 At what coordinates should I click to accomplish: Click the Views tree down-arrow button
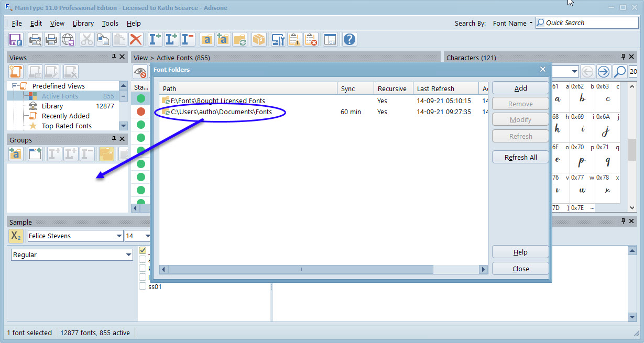tap(123, 126)
